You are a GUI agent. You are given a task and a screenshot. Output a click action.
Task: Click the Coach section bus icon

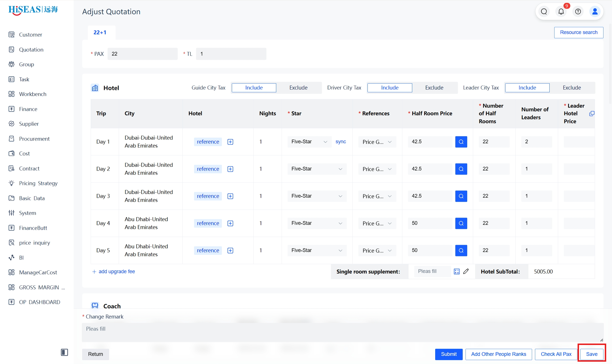pyautogui.click(x=95, y=306)
